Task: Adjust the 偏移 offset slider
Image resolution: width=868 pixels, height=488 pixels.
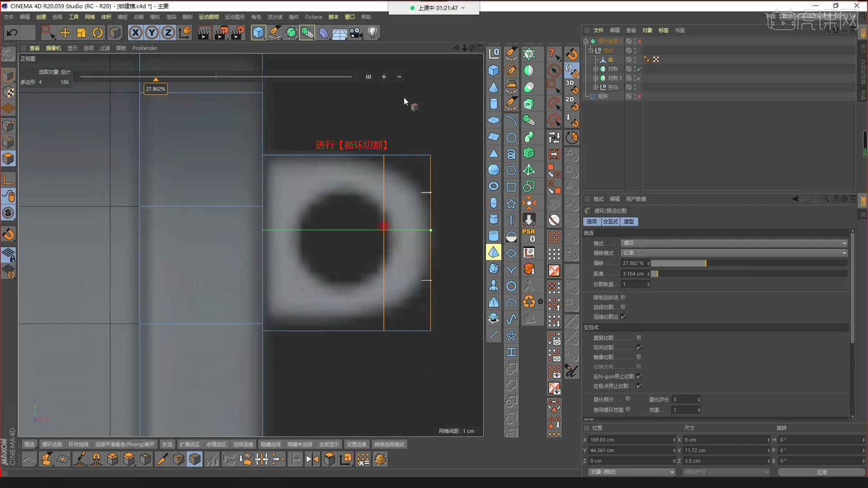Action: coord(749,263)
